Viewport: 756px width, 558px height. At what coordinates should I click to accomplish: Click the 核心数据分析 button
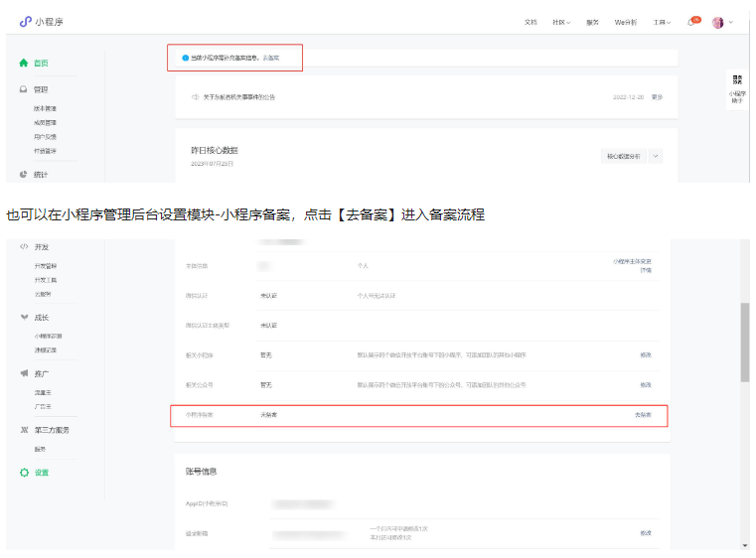pos(624,156)
